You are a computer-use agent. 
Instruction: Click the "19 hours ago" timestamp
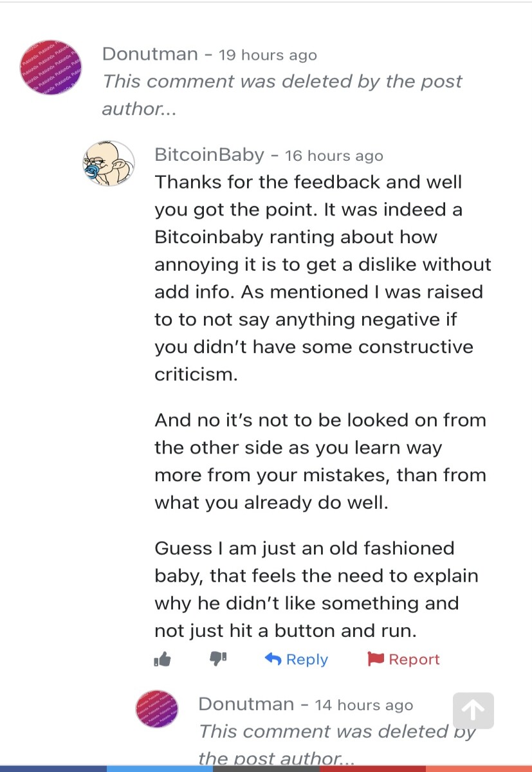click(268, 55)
